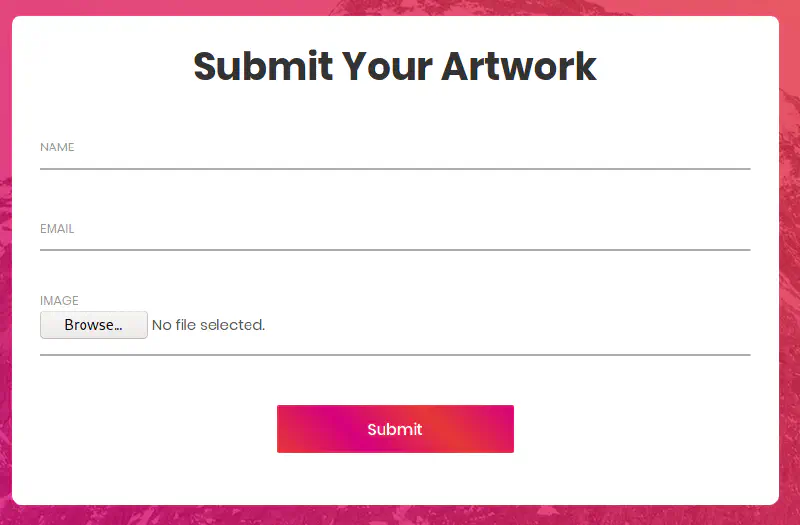Click the "No file selected." text

[x=208, y=325]
